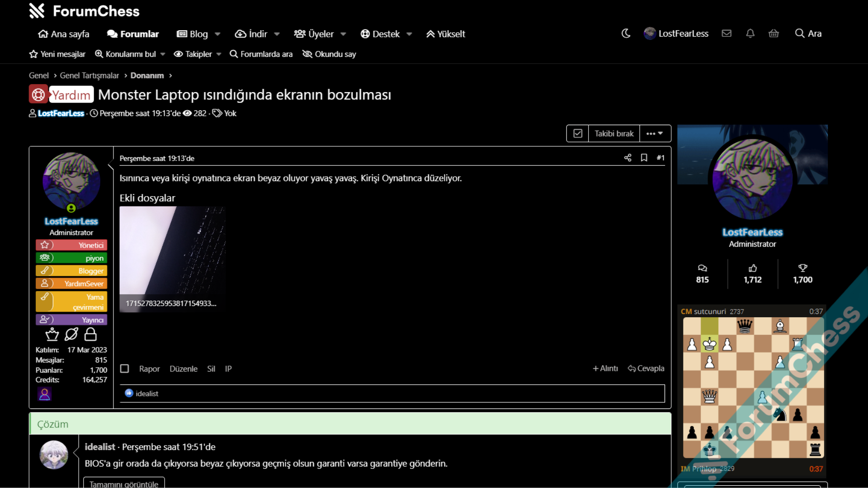Click the mark-solved checkbox button beside Takibi bırak
Image resolution: width=868 pixels, height=488 pixels.
(578, 134)
